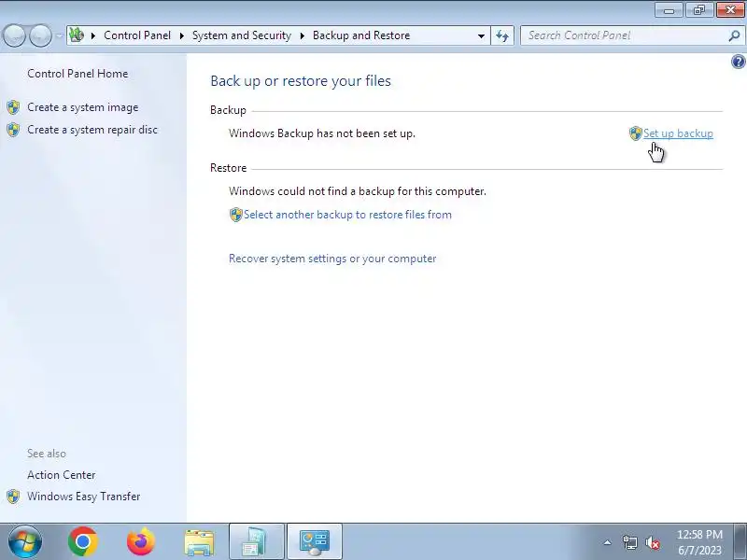Open Windows Explorer from the taskbar
This screenshot has height=560, width=747.
(x=199, y=542)
